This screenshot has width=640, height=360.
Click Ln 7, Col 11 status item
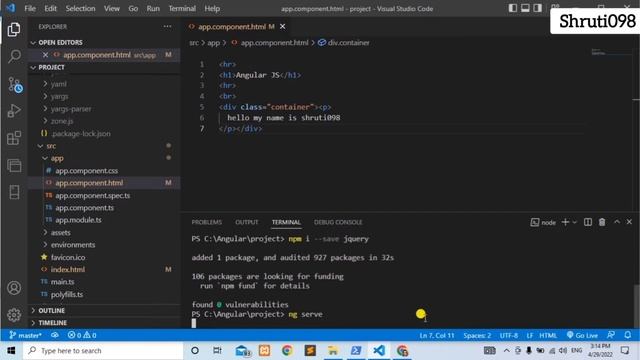(x=437, y=336)
